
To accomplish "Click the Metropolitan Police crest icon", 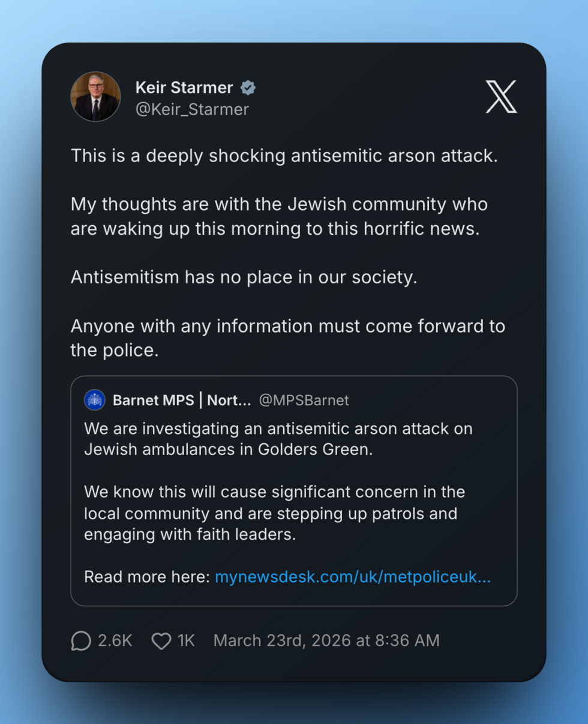I will point(94,400).
